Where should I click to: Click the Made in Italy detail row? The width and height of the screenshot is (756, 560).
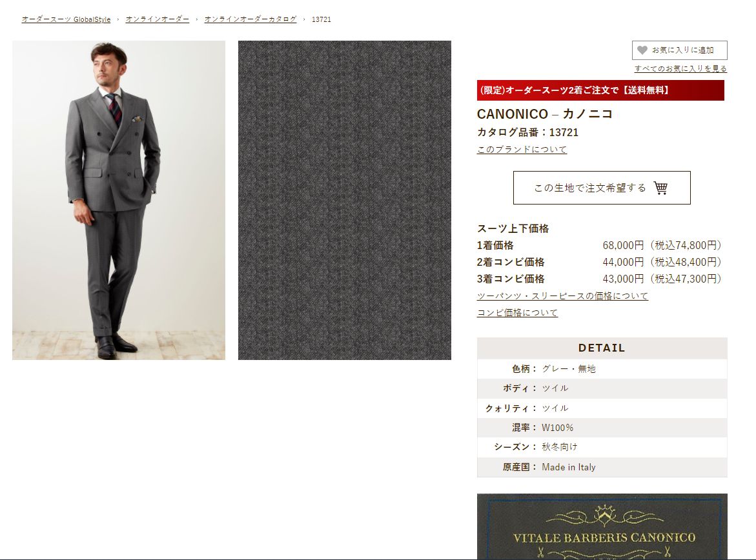tap(602, 467)
